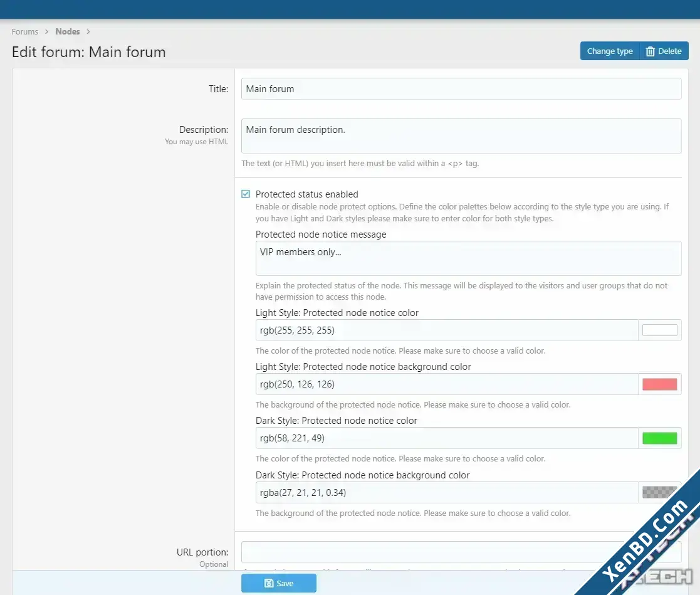Viewport: 700px width, 595px height.
Task: Click the Save button
Action: (279, 583)
